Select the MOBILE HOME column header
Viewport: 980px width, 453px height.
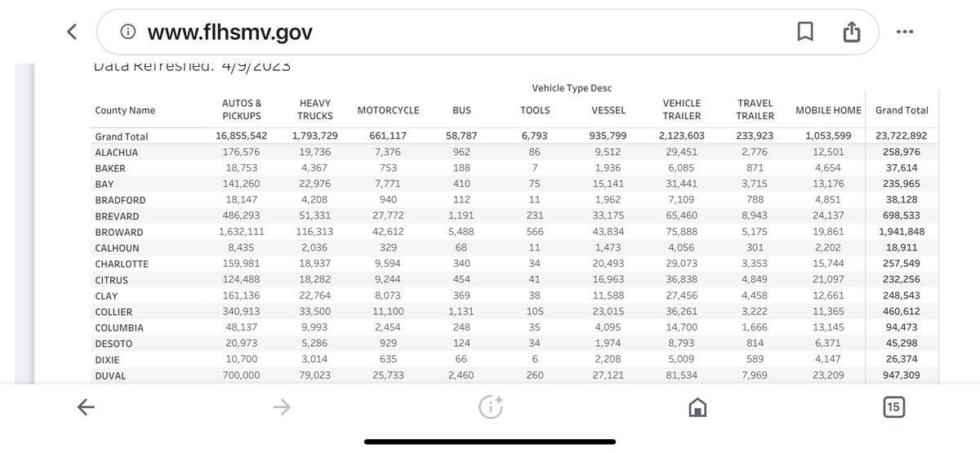828,110
